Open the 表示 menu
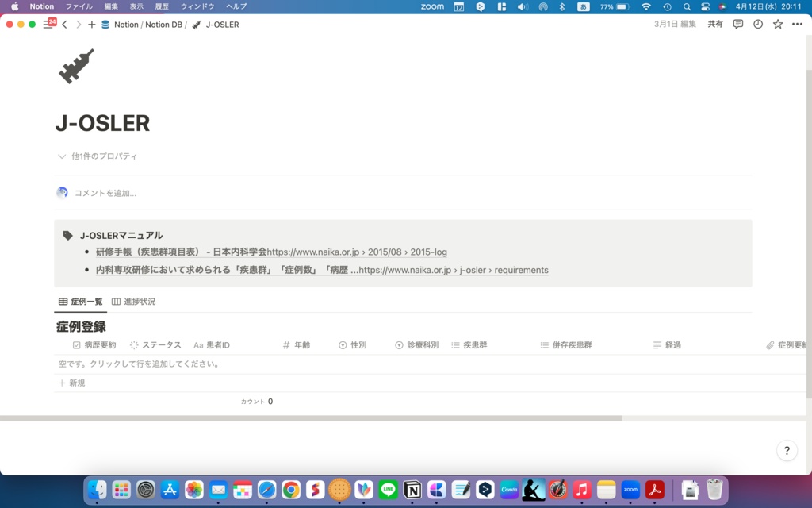Image resolution: width=812 pixels, height=508 pixels. point(136,6)
